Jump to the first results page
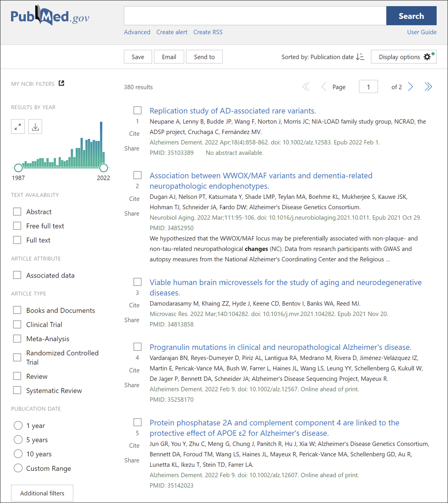The image size is (448, 503). (x=306, y=87)
